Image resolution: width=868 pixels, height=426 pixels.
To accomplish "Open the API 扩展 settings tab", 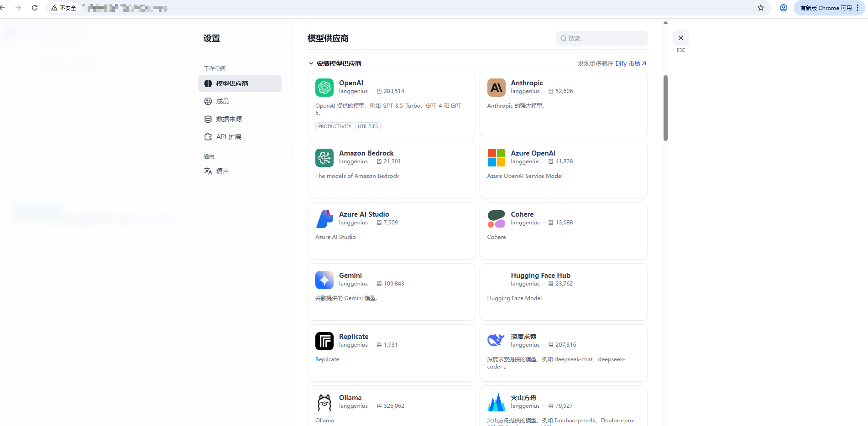I will pyautogui.click(x=240, y=137).
